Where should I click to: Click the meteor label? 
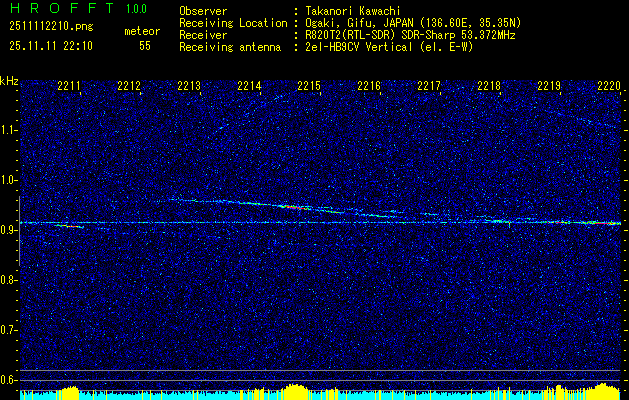pyautogui.click(x=142, y=31)
